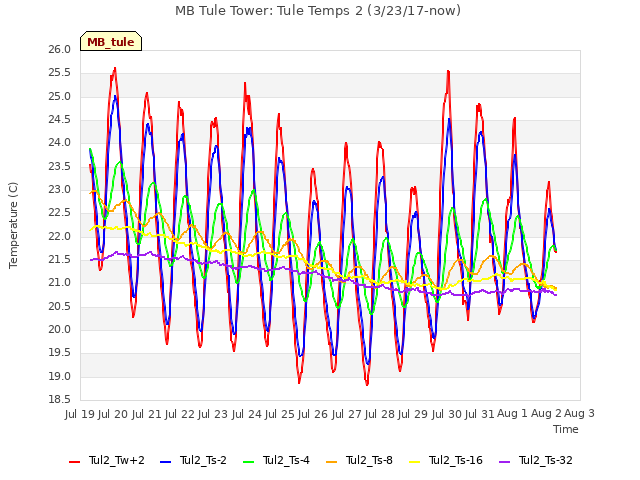Click the Jul 31 x-axis date label
This screenshot has height=480, width=640.
coord(480,414)
